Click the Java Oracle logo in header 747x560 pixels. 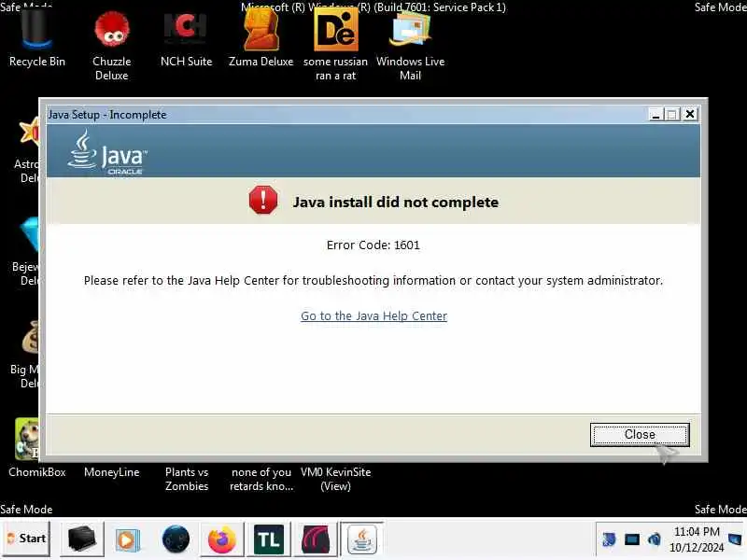tap(107, 153)
